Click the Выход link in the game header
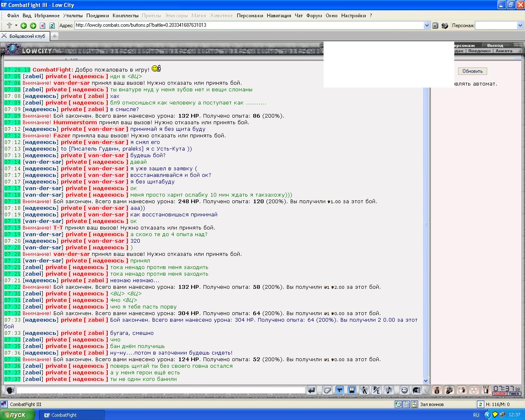This screenshot has height=420, width=525. pyautogui.click(x=495, y=45)
